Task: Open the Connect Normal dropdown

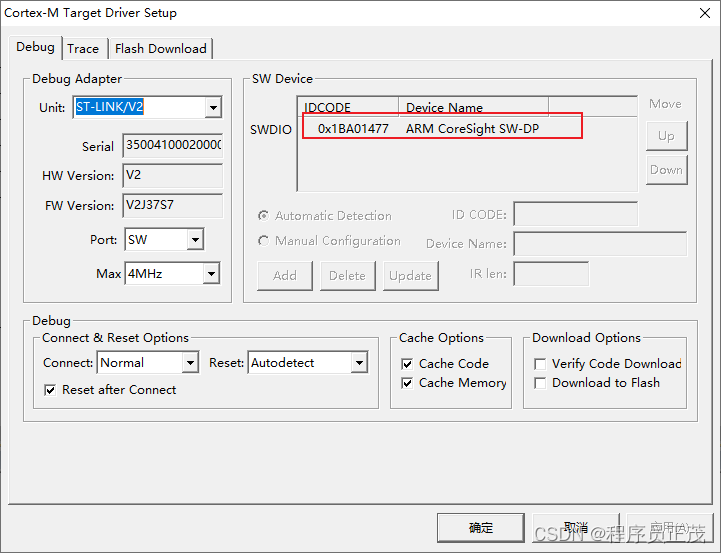Action: coord(190,363)
